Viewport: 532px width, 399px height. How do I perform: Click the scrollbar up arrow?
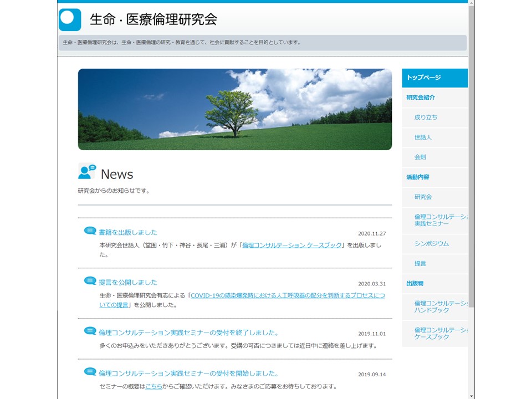(x=471, y=3)
